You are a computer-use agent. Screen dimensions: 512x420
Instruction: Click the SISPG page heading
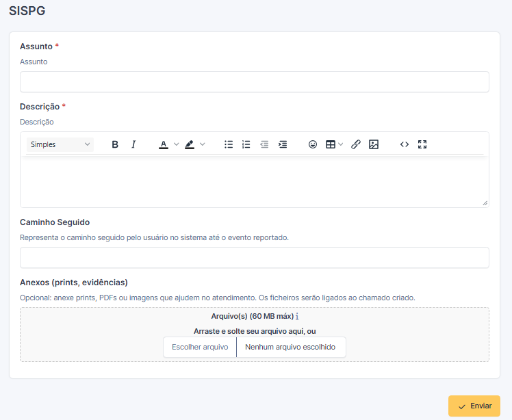pyautogui.click(x=27, y=11)
